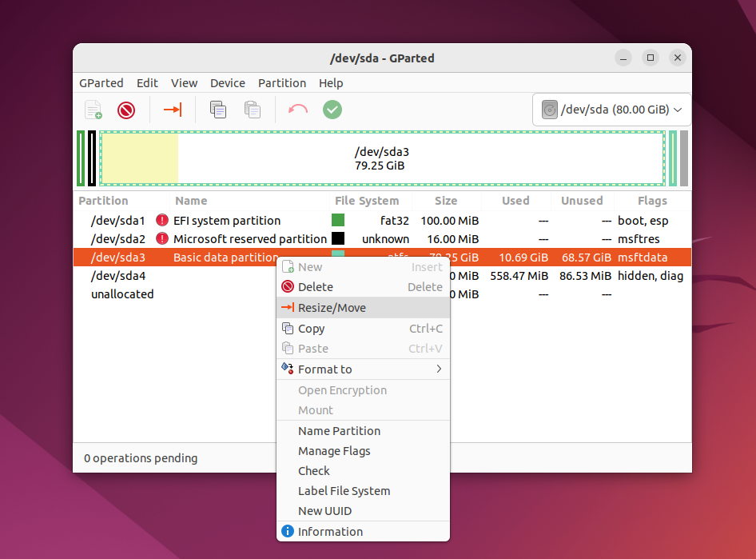Click the Paste partition toolbar icon
The width and height of the screenshot is (756, 559).
253,110
